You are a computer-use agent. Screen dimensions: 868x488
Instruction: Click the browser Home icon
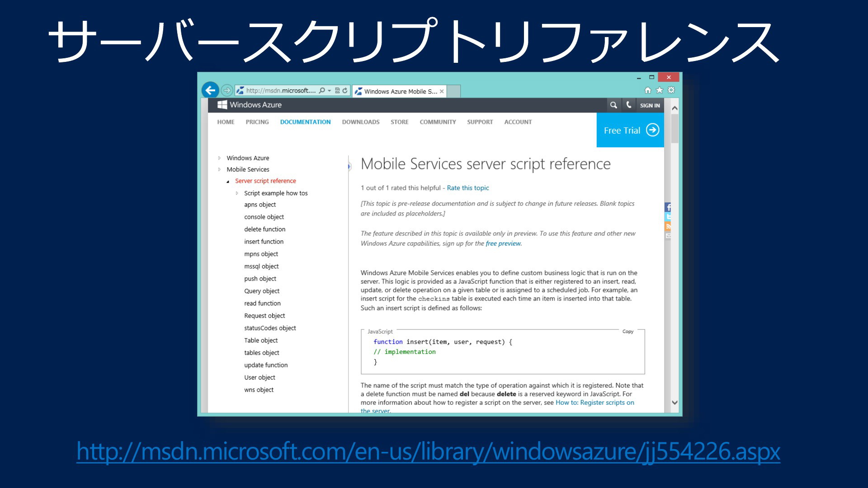[x=647, y=90]
